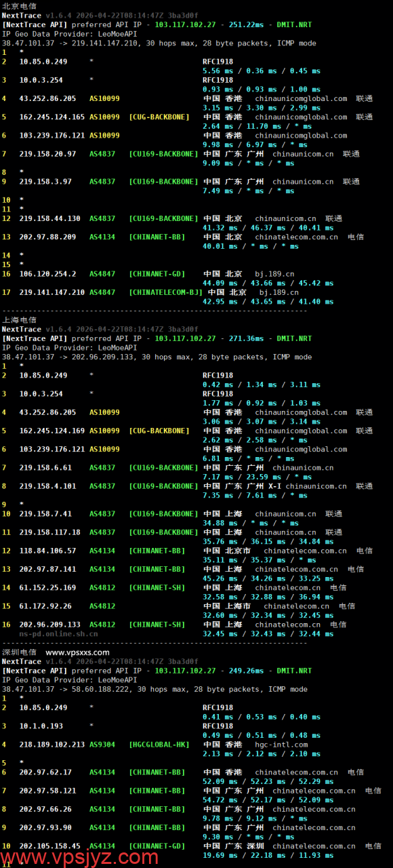The height and width of the screenshot is (868, 393).
Task: Select hop IP 219.158.117.18
Action: click(x=50, y=532)
